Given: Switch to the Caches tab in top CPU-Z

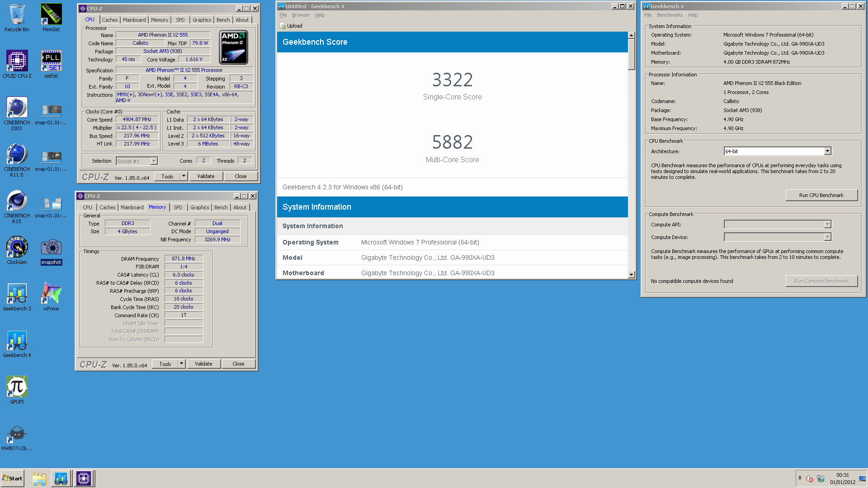Looking at the screenshot, I should (x=110, y=20).
